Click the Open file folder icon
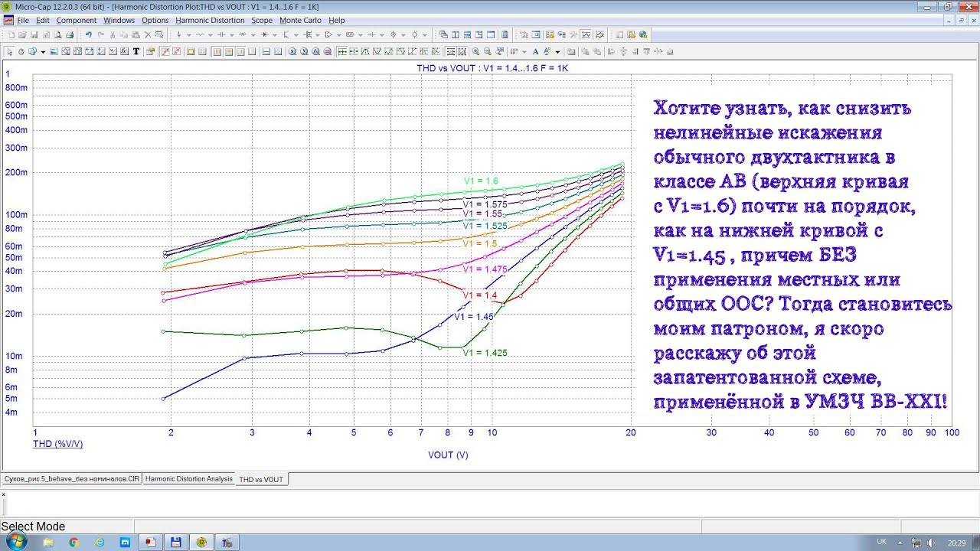Image resolution: width=980 pixels, height=551 pixels. (x=22, y=35)
